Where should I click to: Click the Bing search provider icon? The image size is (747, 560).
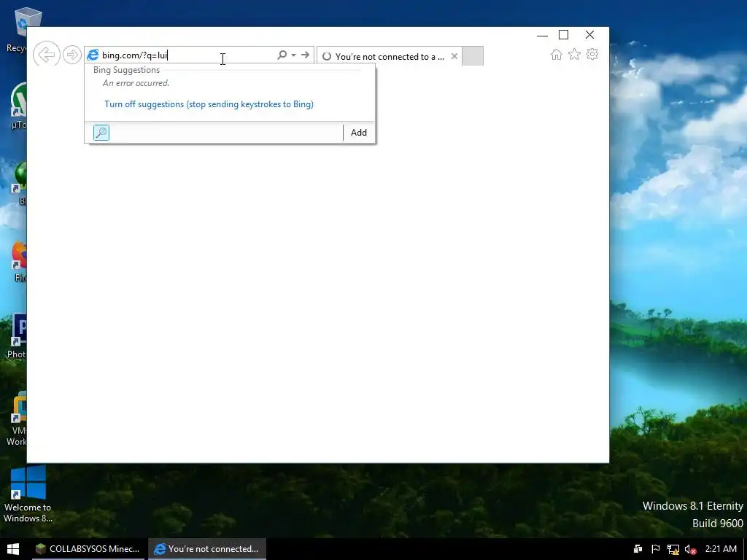101,133
